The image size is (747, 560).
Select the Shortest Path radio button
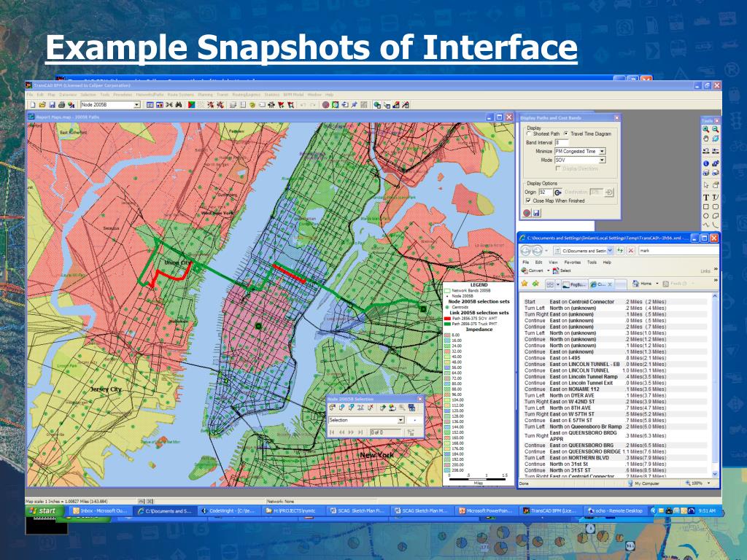[529, 134]
